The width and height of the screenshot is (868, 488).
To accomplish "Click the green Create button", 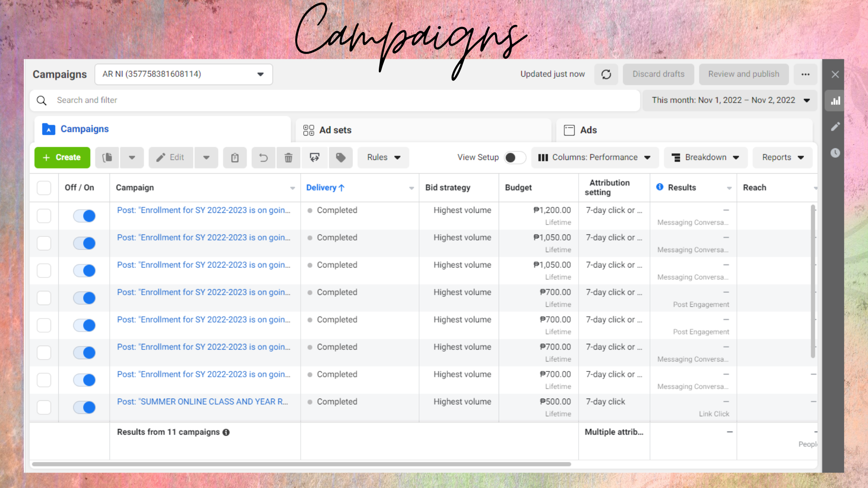I will (x=62, y=158).
